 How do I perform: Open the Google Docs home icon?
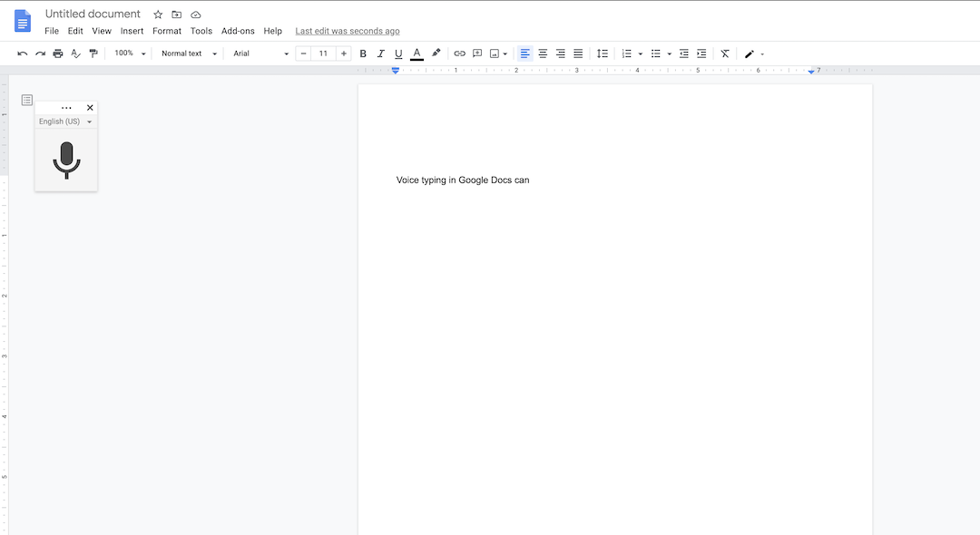point(23,21)
